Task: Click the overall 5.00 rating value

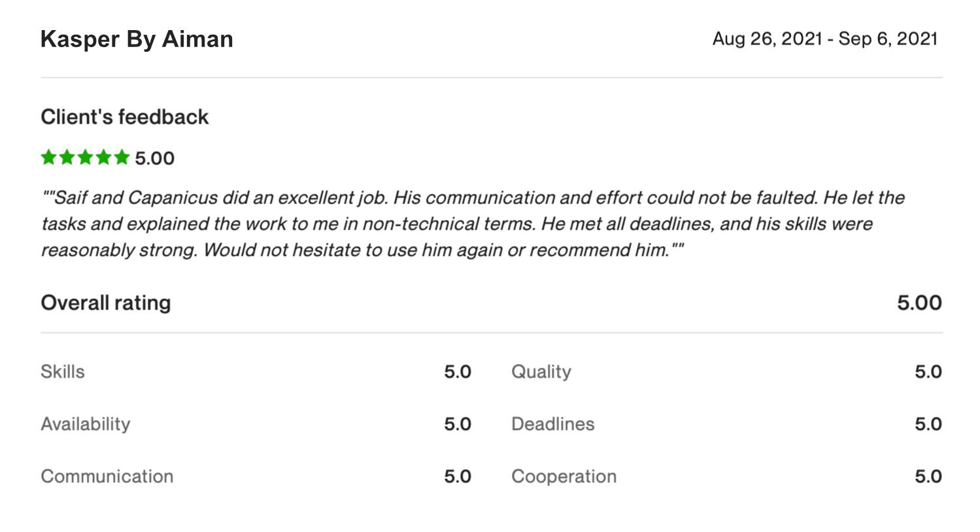Action: tap(919, 303)
